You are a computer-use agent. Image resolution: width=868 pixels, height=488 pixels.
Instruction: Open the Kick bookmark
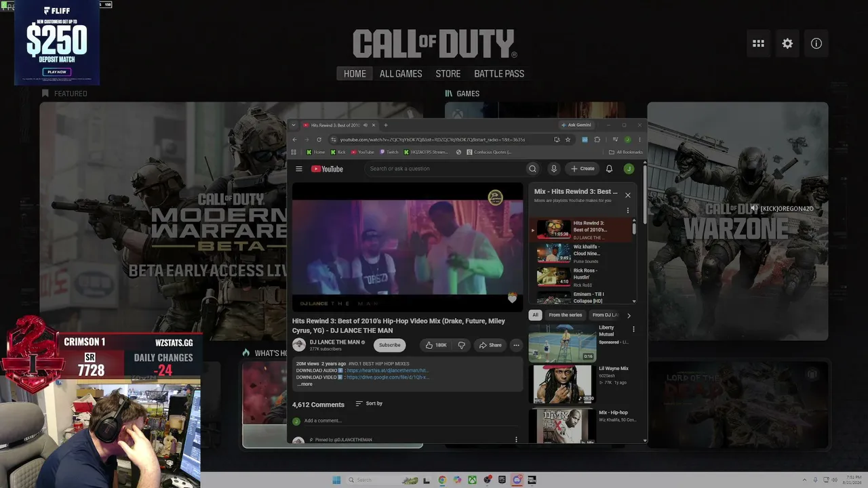point(338,152)
